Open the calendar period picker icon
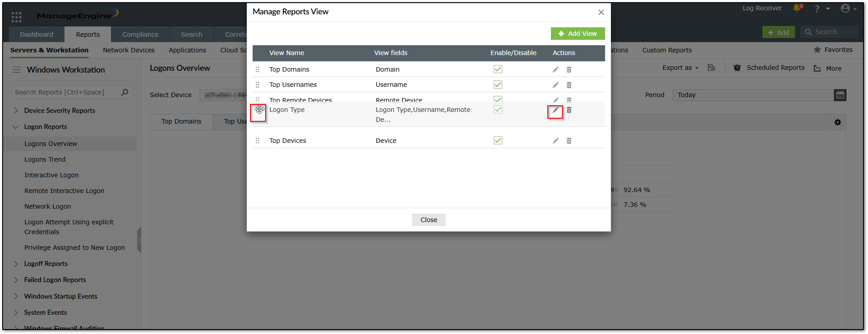The image size is (868, 334). pyautogui.click(x=840, y=95)
